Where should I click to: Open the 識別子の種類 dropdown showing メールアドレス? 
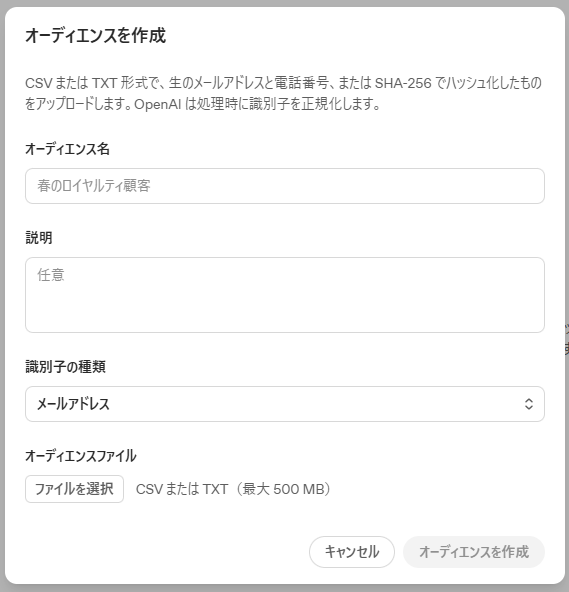[x=285, y=404]
